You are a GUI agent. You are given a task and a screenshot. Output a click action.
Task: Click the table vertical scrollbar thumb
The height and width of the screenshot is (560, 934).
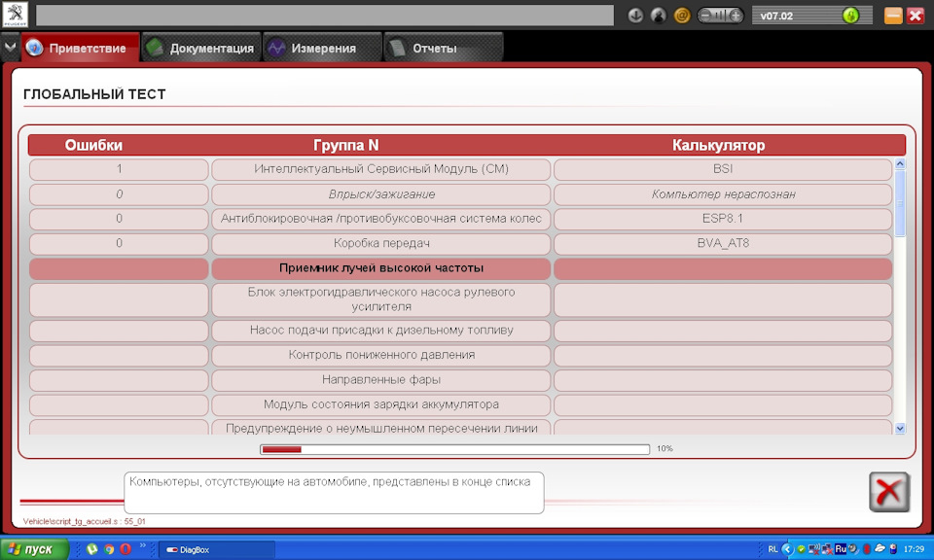[x=899, y=203]
